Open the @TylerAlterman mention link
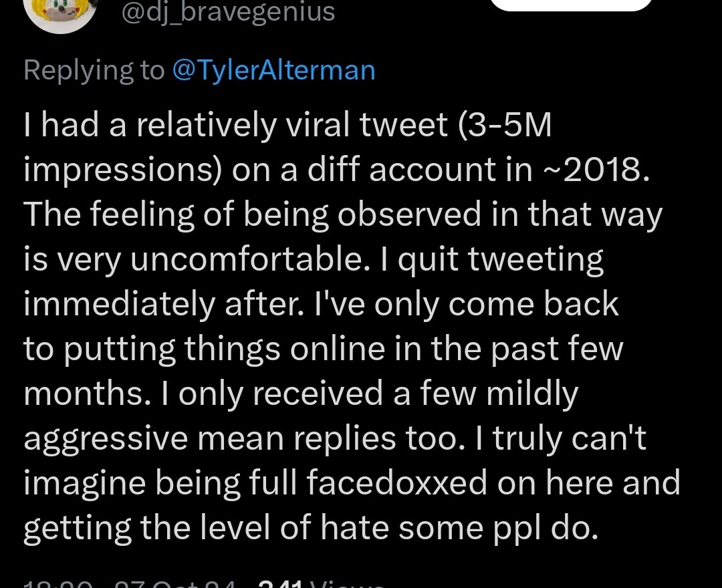This screenshot has width=722, height=588. [x=274, y=70]
